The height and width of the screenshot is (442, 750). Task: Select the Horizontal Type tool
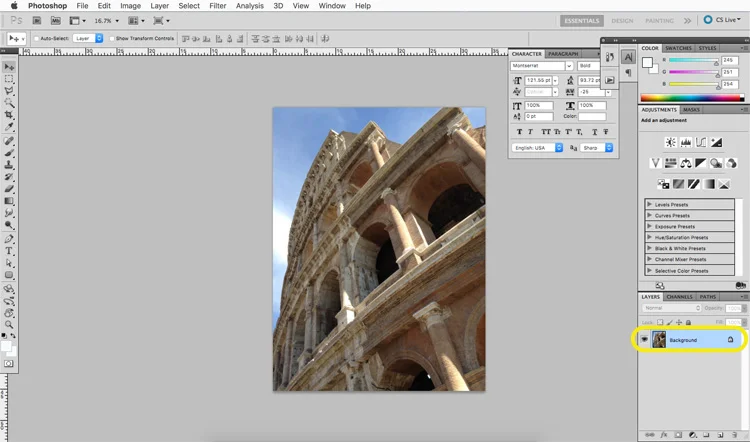[x=9, y=251]
